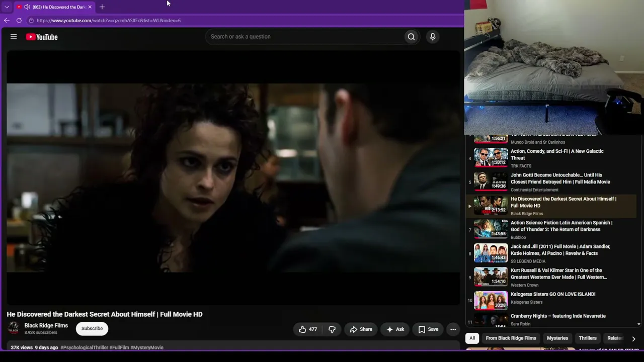Screen dimensions: 644x362
Task: Open Kalogeras Sisters GO ON LOVE ISLAND title
Action: (x=553, y=294)
